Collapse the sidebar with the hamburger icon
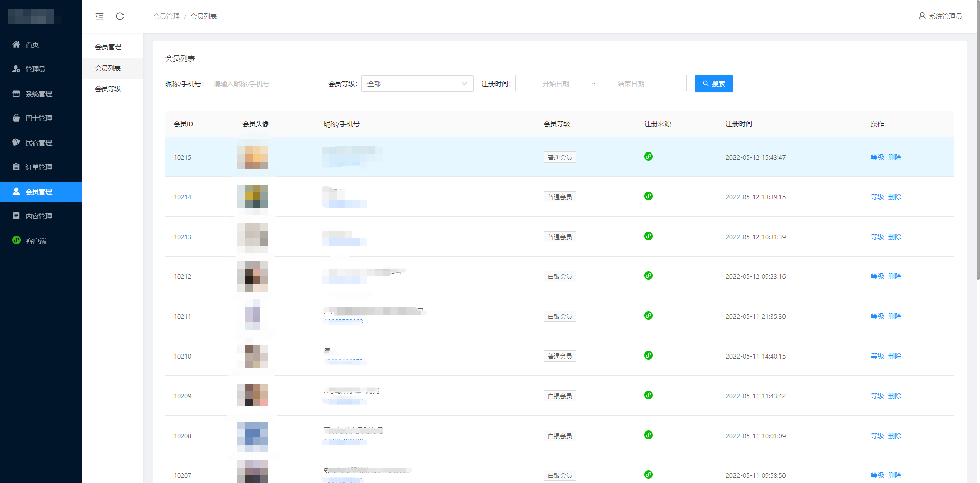The image size is (980, 483). point(100,16)
